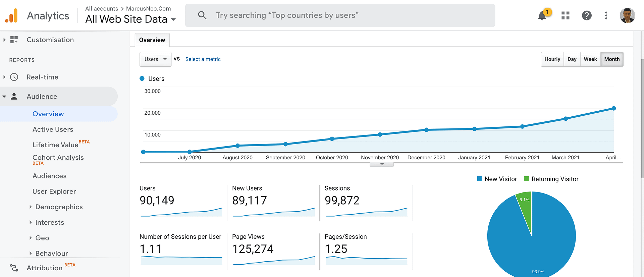
Task: Switch chart granularity to Day
Action: [x=572, y=59]
